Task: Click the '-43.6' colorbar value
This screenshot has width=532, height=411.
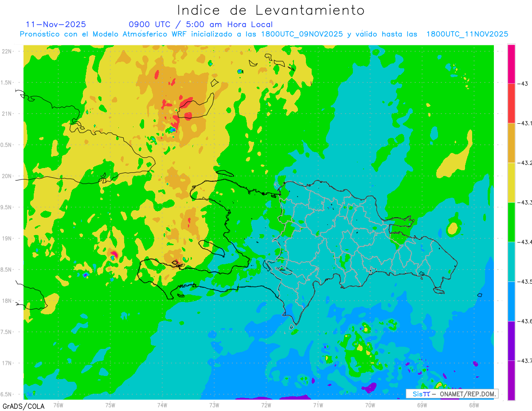Action: [524, 321]
